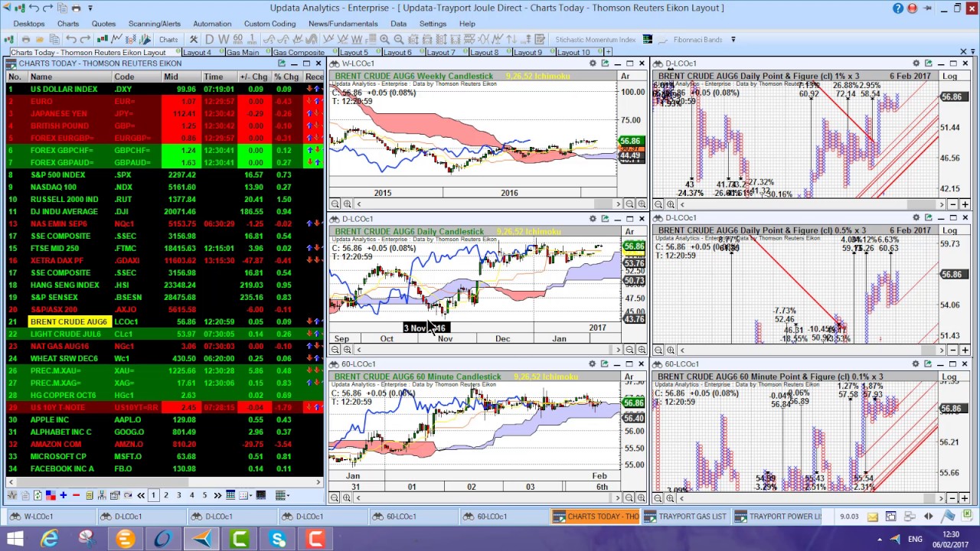Click TRAYPORT GAS LIST window button in bottom bar

pos(685,517)
